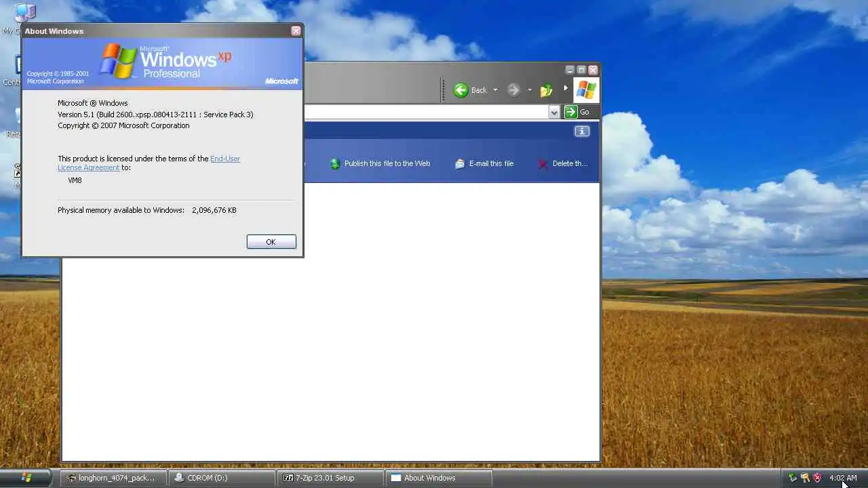Close the Explorer window behind dialog
This screenshot has width=868, height=488.
coord(593,70)
